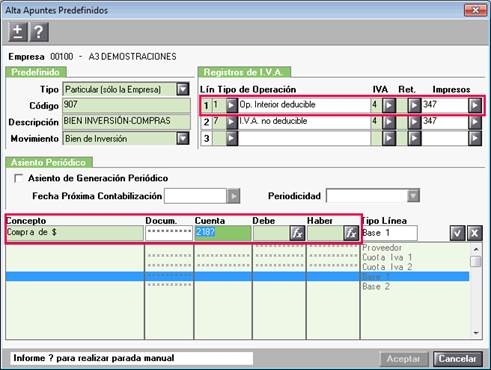Select the Cuota Iva 2 line

[x=387, y=267]
